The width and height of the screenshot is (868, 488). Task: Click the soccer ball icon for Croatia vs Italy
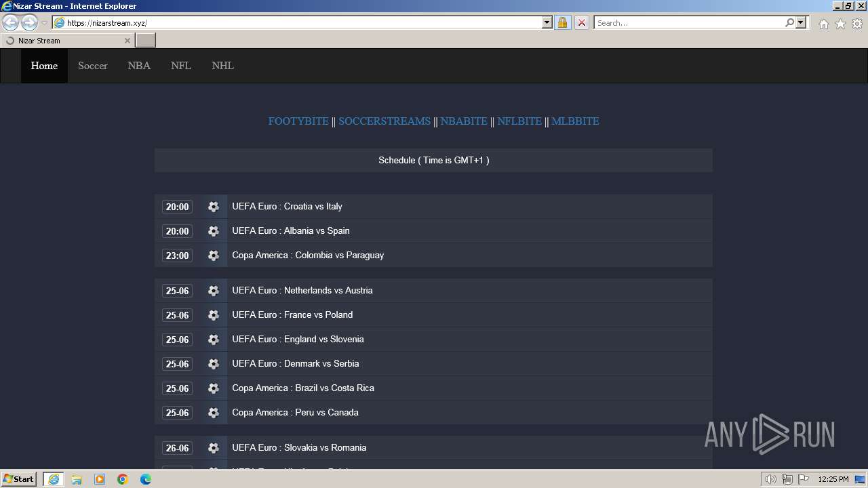tap(214, 207)
